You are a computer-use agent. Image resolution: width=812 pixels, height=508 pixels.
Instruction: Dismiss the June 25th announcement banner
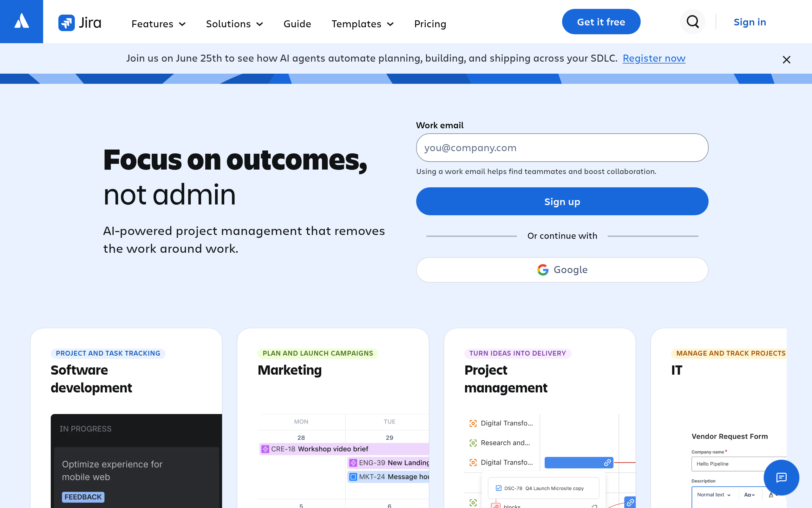[x=786, y=60]
